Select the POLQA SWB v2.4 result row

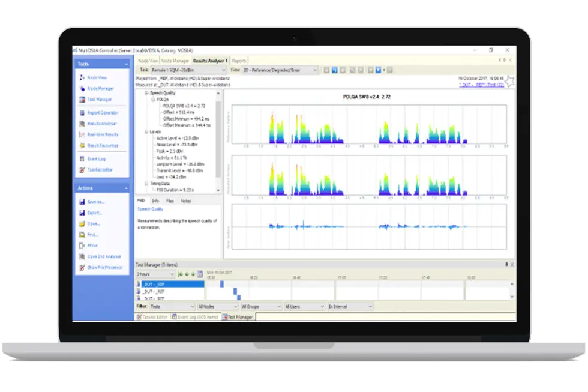point(184,106)
